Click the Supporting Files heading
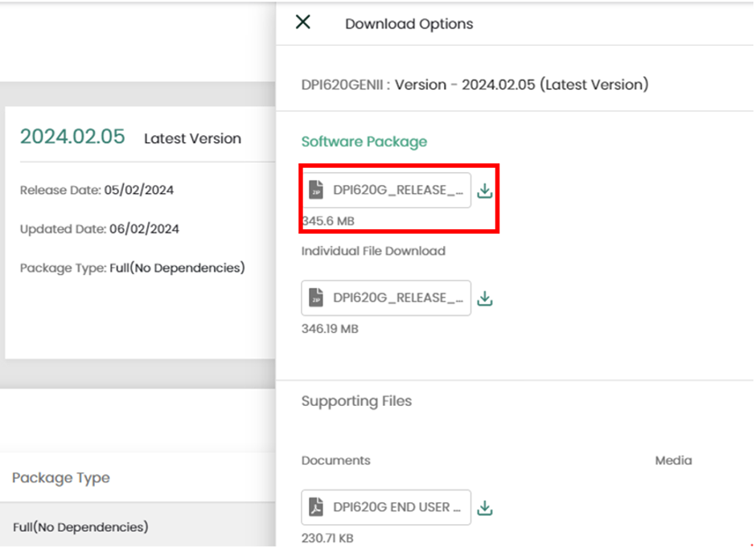Viewport: 756px width, 549px height. pos(356,401)
